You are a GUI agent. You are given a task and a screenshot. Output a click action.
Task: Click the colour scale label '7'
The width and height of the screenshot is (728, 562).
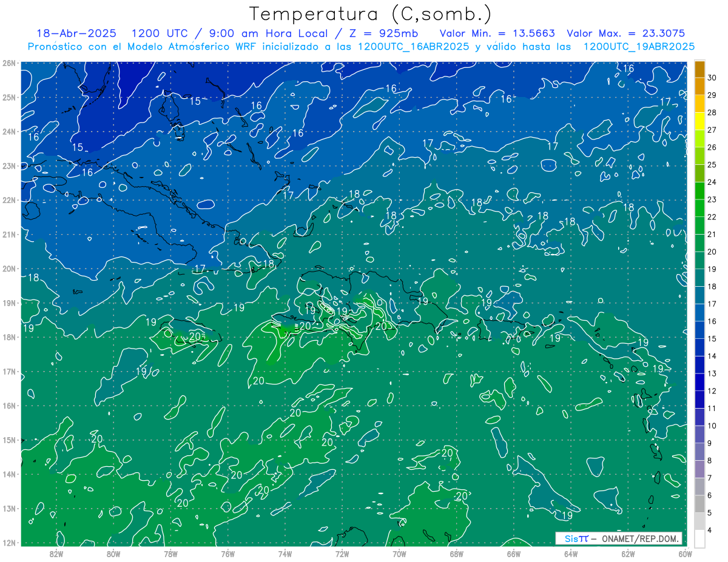pos(710,478)
